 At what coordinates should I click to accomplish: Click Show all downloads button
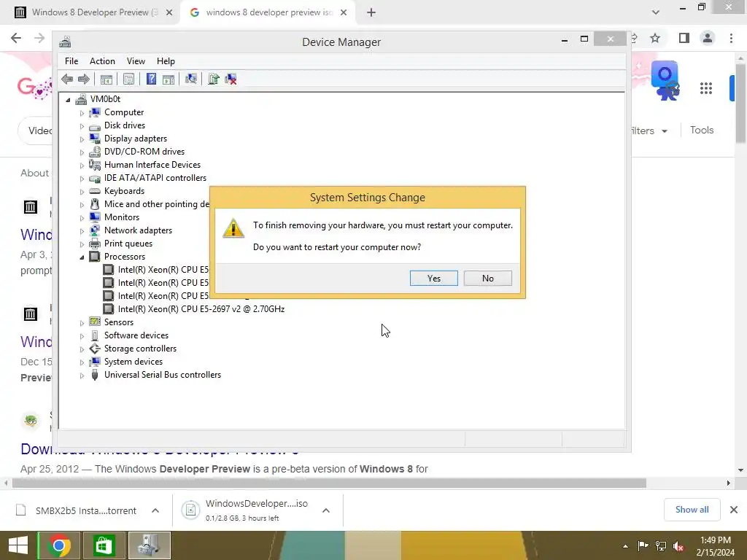coord(692,510)
